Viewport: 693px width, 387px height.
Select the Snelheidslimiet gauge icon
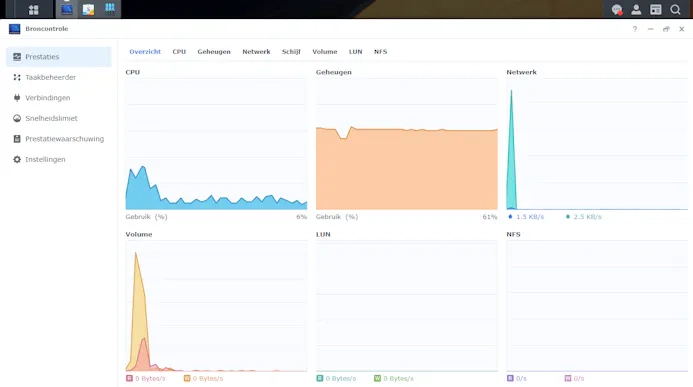pyautogui.click(x=17, y=118)
